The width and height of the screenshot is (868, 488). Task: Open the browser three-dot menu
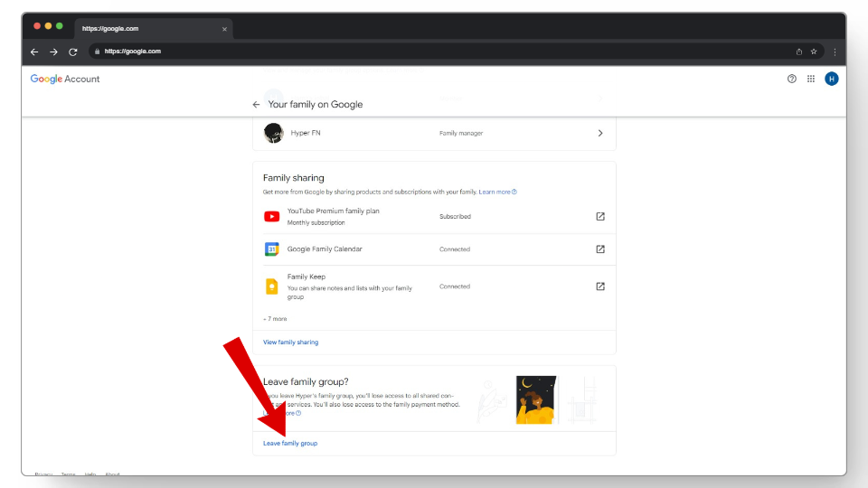click(x=835, y=52)
